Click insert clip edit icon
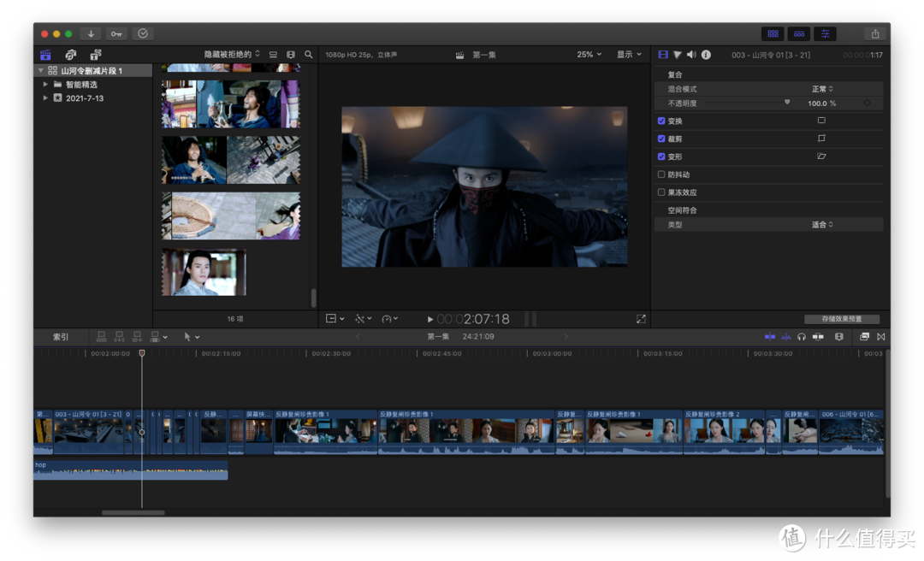Image resolution: width=924 pixels, height=561 pixels. pos(119,336)
